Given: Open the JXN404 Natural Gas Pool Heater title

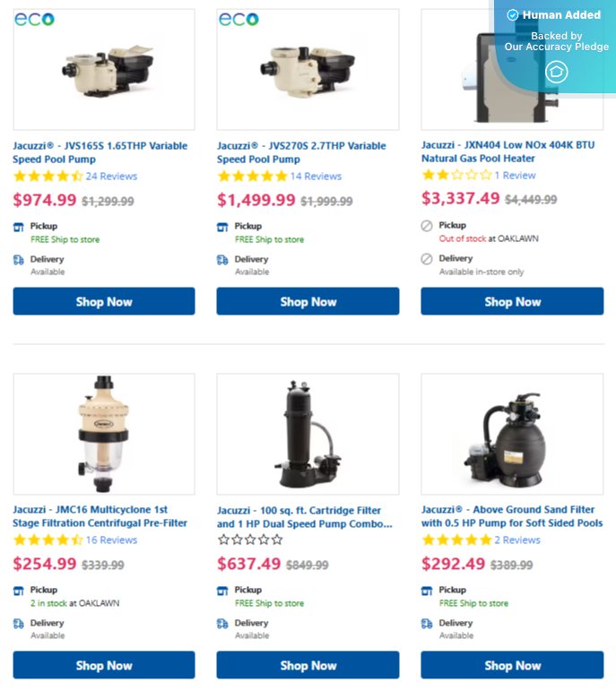Looking at the screenshot, I should (x=508, y=151).
